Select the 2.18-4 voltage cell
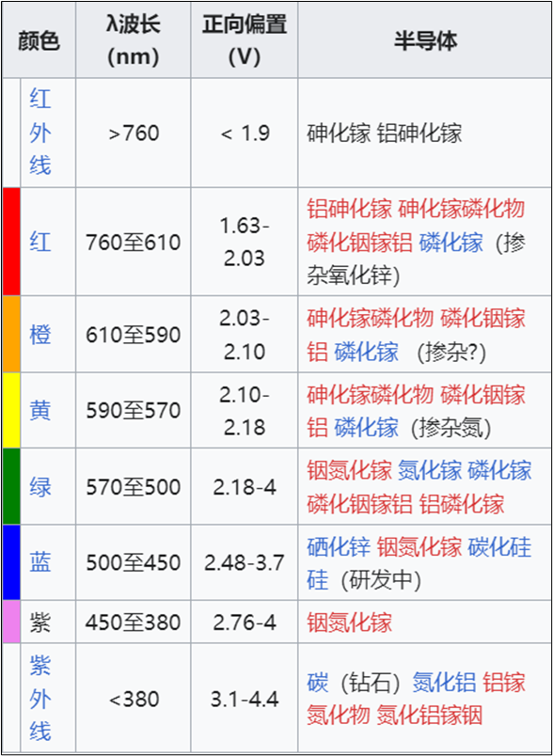Screen dimensions: 553x756 click(x=245, y=486)
